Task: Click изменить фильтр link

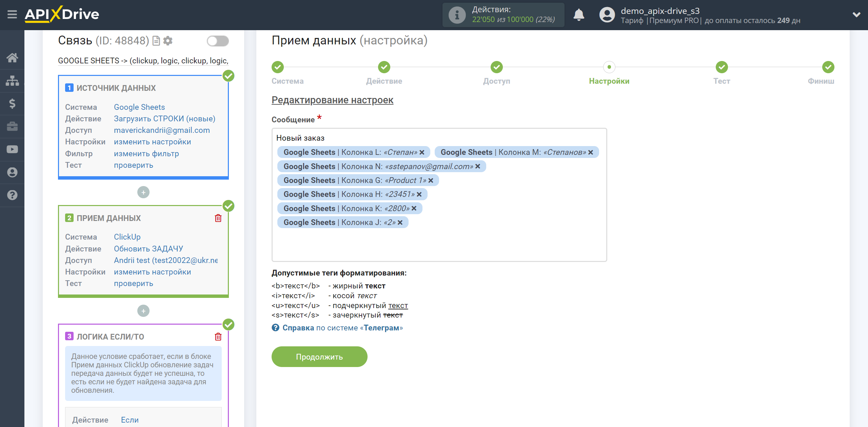Action: point(146,154)
